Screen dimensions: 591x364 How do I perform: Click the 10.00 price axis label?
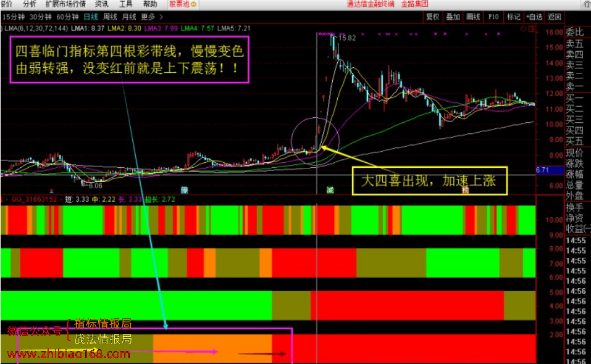click(554, 124)
